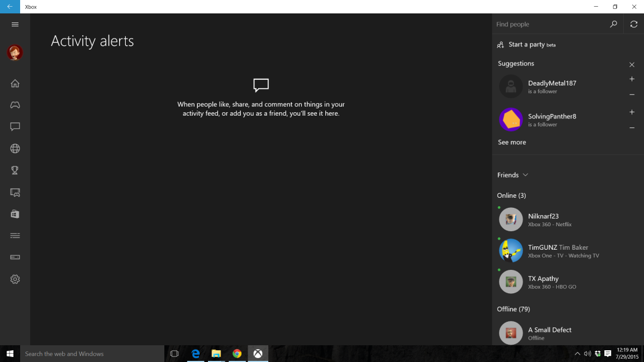Search people with the magnifier icon
The height and width of the screenshot is (362, 644).
613,24
